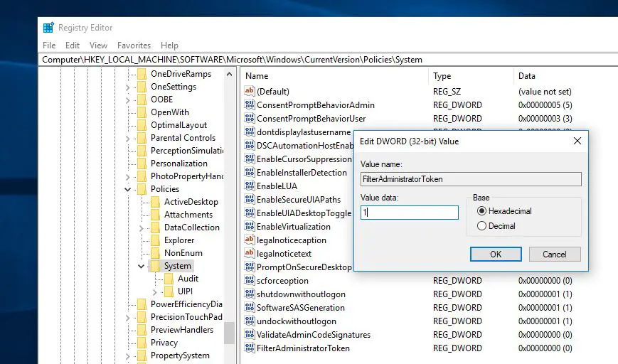Screen dimensions: 618x364
Task: Click the Privacy folder icon
Action: coord(142,343)
